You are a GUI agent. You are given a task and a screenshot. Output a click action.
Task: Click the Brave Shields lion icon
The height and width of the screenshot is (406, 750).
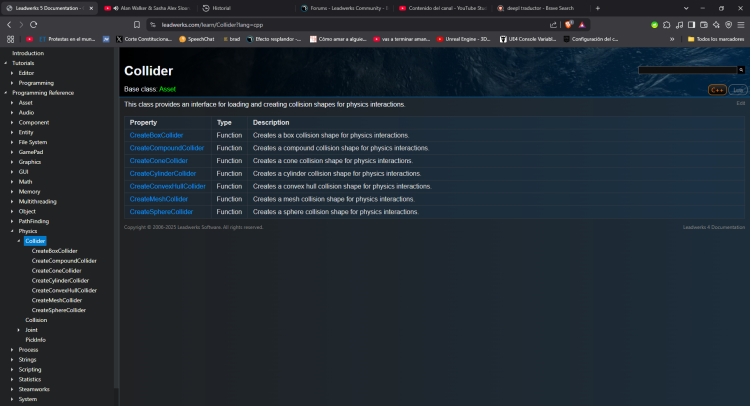[x=568, y=24]
